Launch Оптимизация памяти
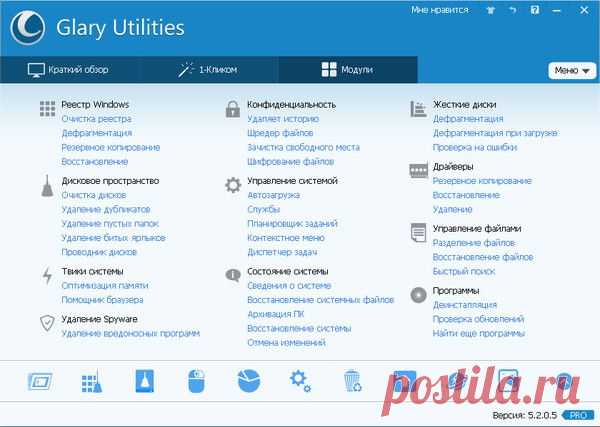The width and height of the screenshot is (600, 427). click(x=105, y=286)
